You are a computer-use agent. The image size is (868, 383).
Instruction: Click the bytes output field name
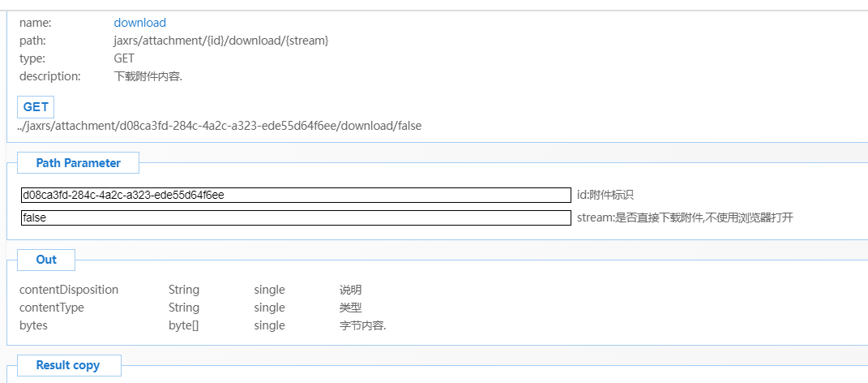(34, 325)
